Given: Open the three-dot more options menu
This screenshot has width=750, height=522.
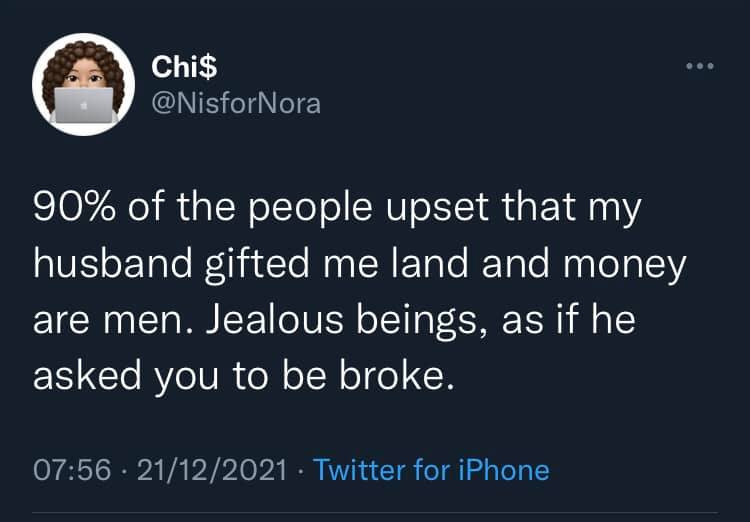Looking at the screenshot, I should (699, 67).
